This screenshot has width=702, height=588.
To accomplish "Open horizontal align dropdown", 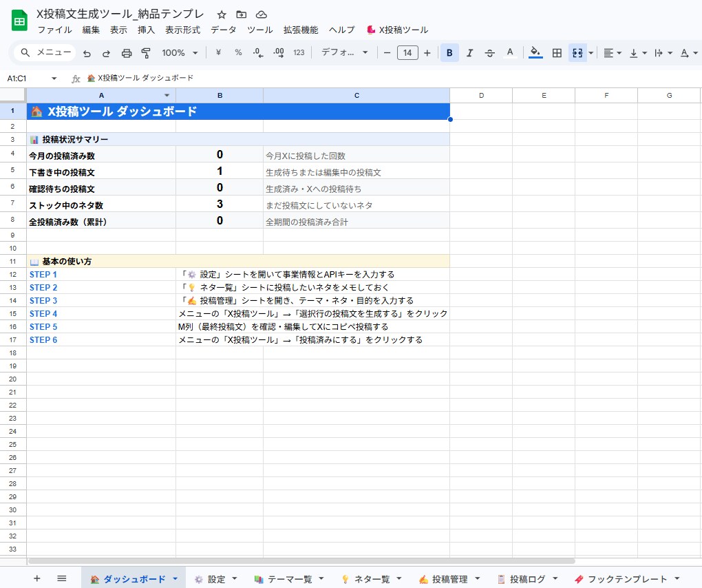I will point(613,53).
